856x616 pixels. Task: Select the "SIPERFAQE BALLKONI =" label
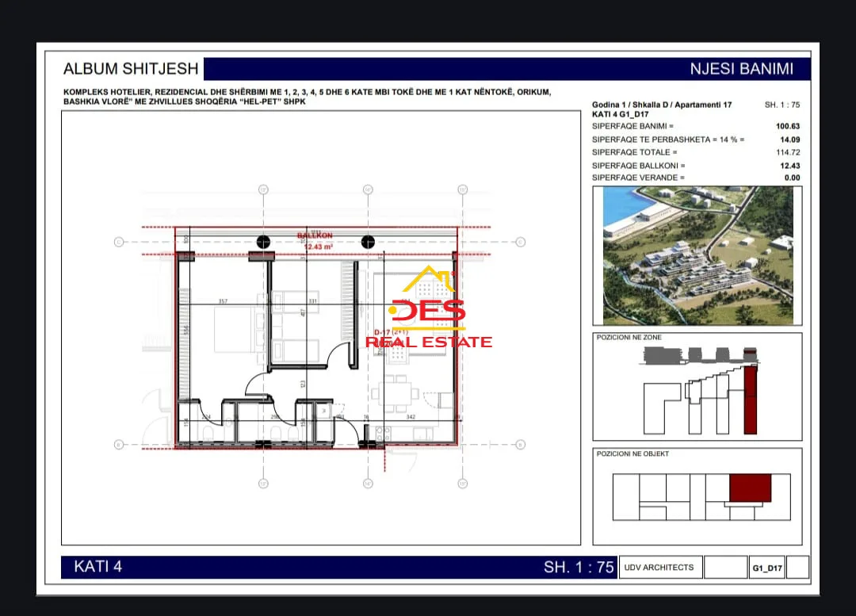pyautogui.click(x=639, y=166)
